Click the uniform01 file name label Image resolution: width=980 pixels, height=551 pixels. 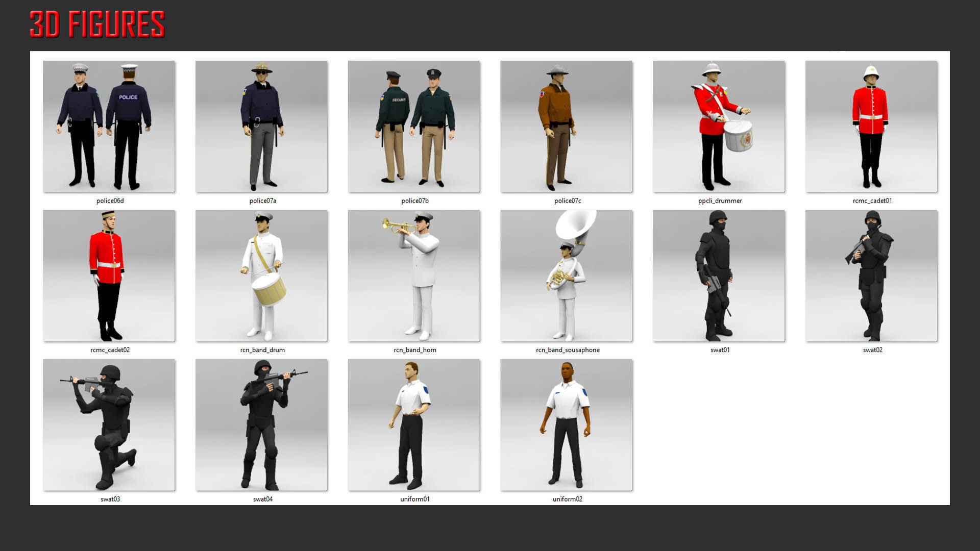point(415,499)
